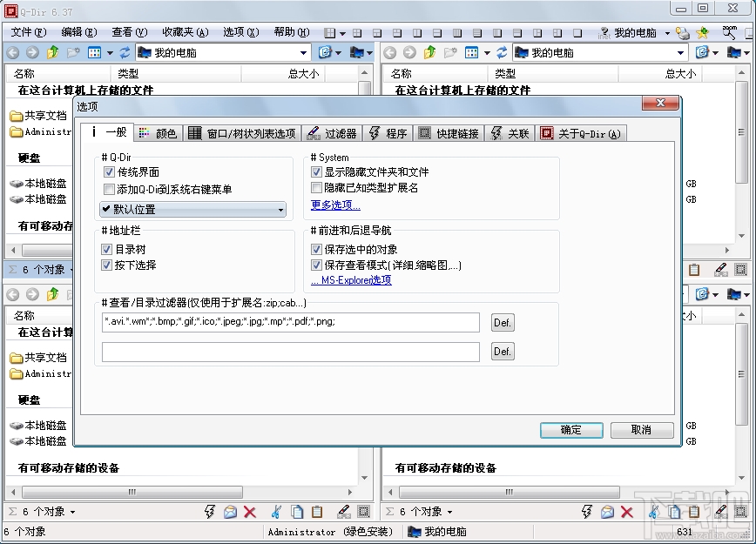The height and width of the screenshot is (544, 756).
Task: Select 共享文档 folder in top-left pane
Action: click(x=38, y=116)
